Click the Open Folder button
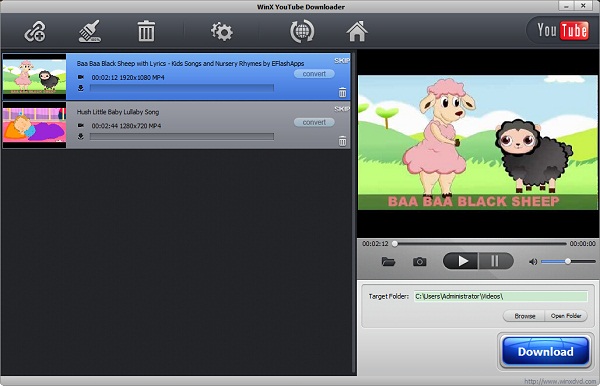 click(x=566, y=316)
